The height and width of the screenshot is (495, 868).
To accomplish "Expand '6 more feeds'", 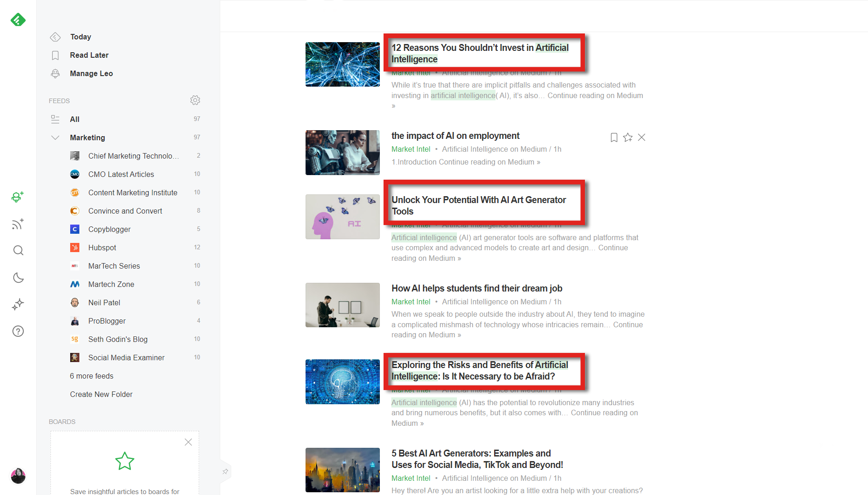I will (x=91, y=376).
